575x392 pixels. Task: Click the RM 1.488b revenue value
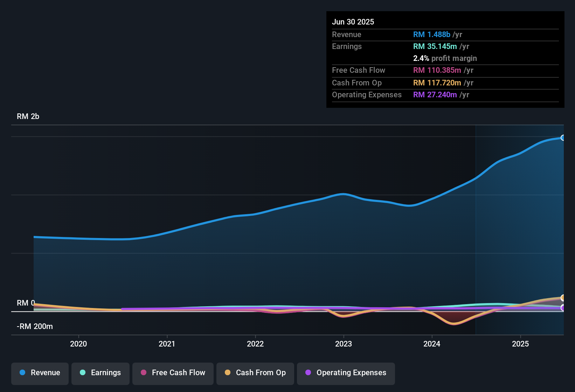pyautogui.click(x=432, y=34)
